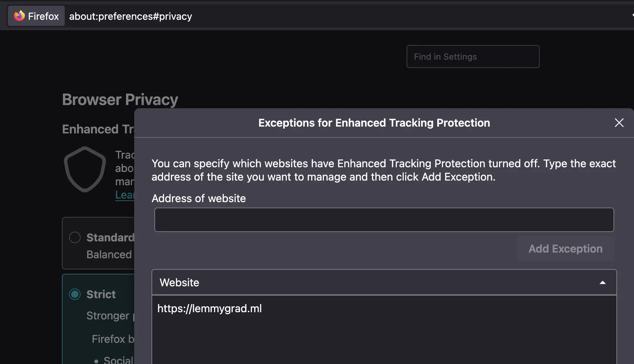Screen dimensions: 634x364
Task: Click the Find in Settings search box
Action: coord(473,56)
